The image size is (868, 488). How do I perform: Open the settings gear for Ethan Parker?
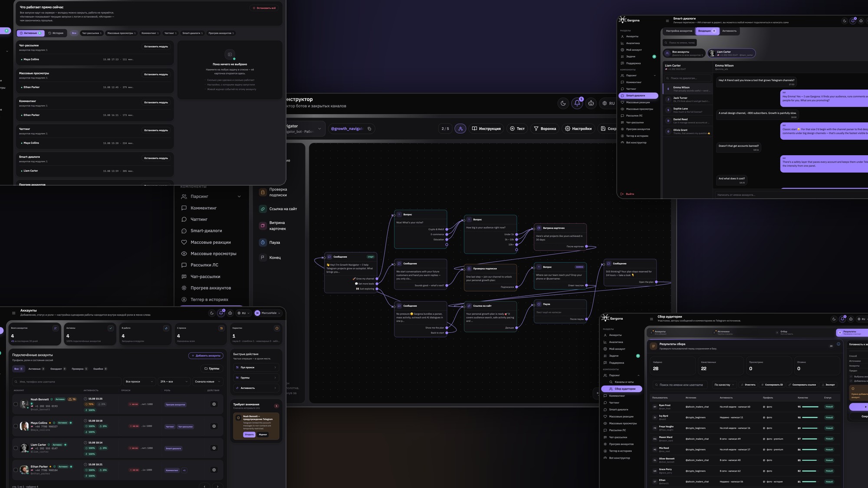214,470
